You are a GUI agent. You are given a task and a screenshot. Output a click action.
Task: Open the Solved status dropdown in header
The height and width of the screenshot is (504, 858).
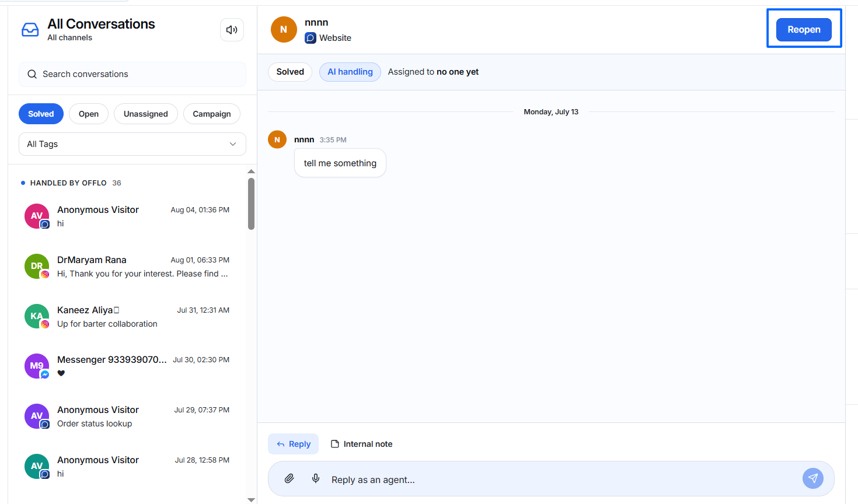pos(290,72)
